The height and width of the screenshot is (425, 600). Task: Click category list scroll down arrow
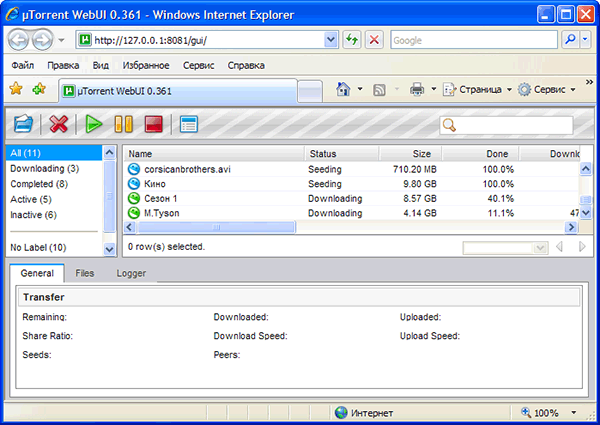coord(109,249)
